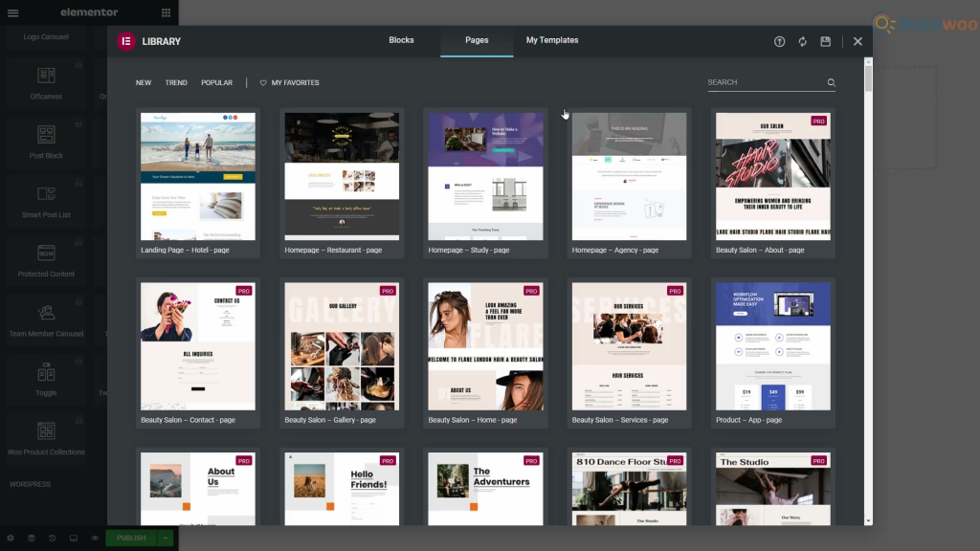Click the import template upload icon
The width and height of the screenshot is (980, 551).
779,41
